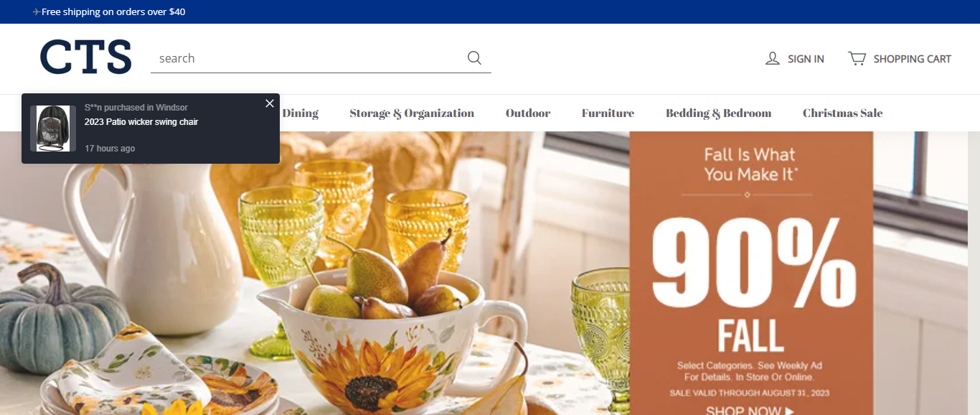This screenshot has height=415, width=980.
Task: Click the 90% Fall sale banner
Action: (x=751, y=273)
